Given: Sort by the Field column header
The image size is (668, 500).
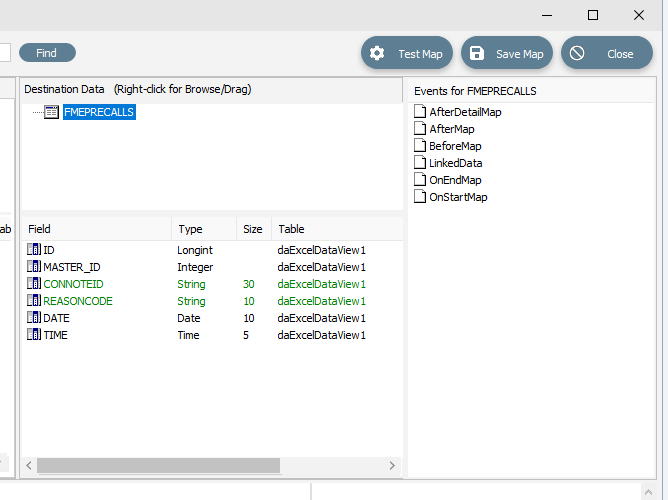Looking at the screenshot, I should click(x=97, y=229).
